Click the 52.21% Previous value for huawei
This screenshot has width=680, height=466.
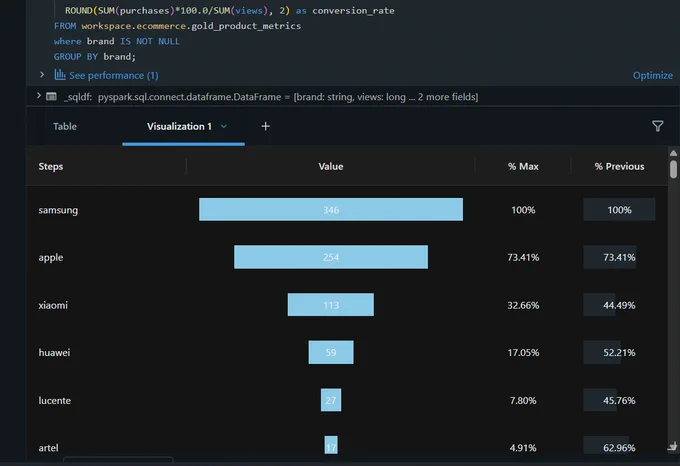coord(619,352)
